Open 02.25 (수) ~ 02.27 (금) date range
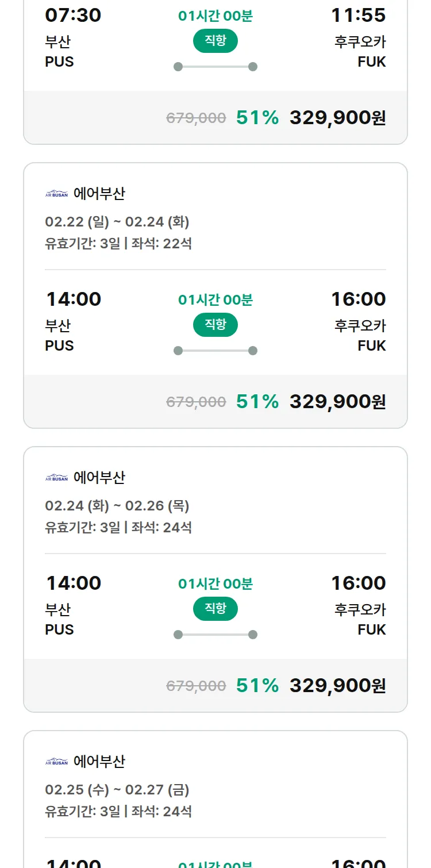 (x=117, y=790)
